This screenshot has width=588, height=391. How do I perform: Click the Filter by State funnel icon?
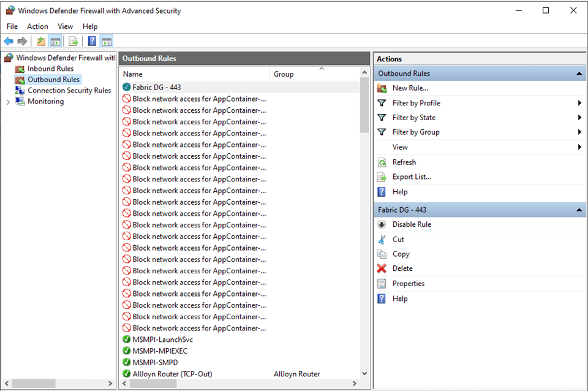(382, 118)
